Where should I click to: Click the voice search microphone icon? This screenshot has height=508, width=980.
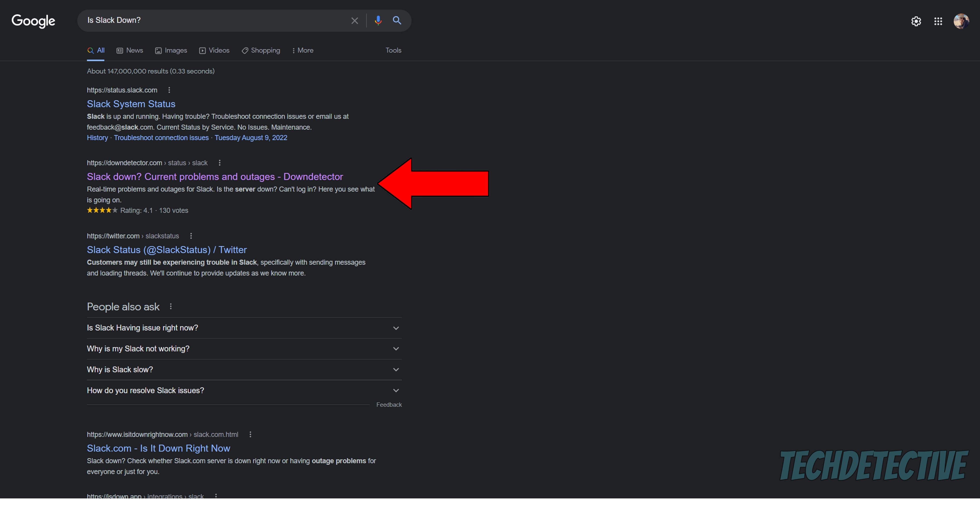pyautogui.click(x=378, y=21)
